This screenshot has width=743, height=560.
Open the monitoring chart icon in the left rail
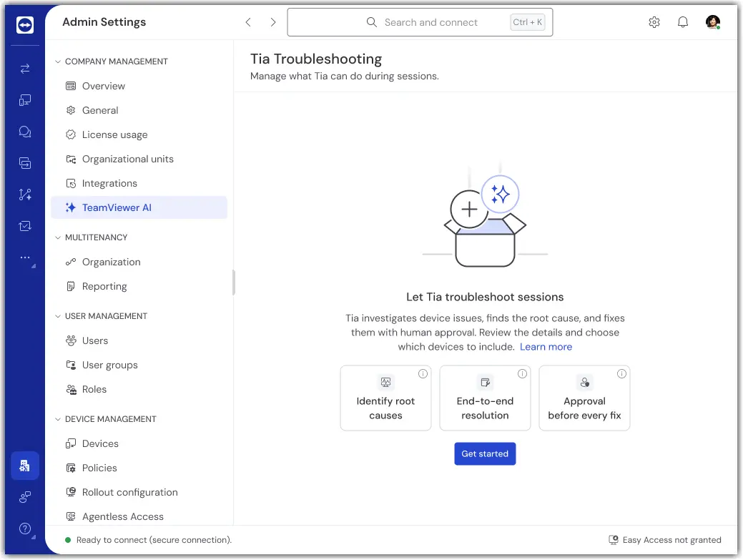point(24,226)
